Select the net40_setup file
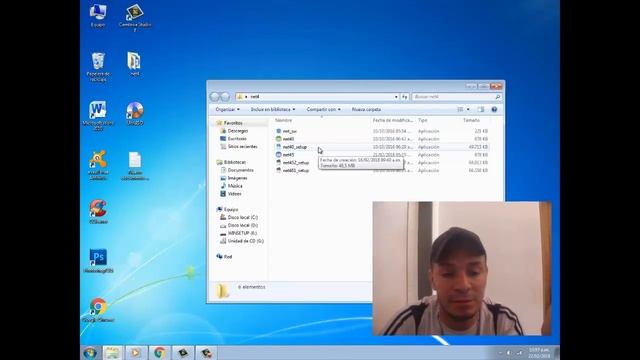Image resolution: width=640 pixels, height=360 pixels. coord(294,147)
